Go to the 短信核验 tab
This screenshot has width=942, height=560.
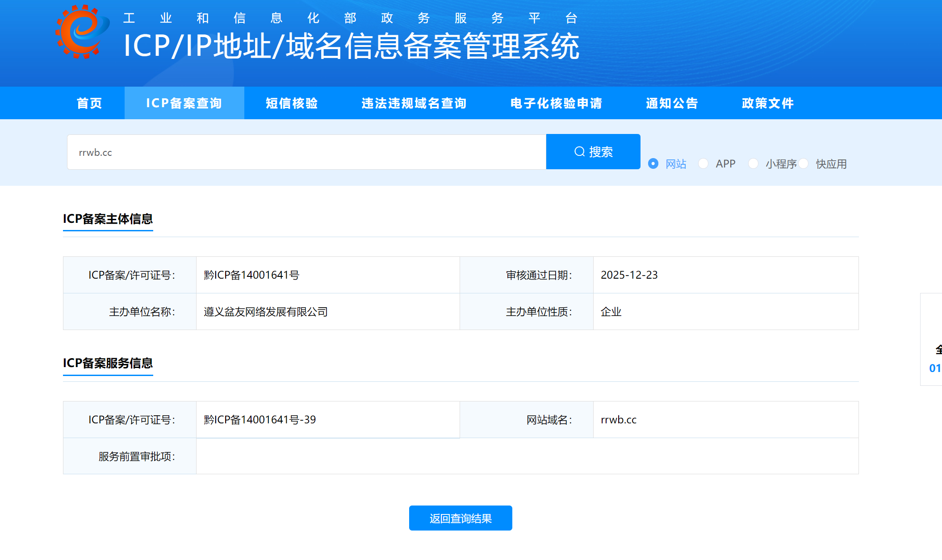[292, 103]
